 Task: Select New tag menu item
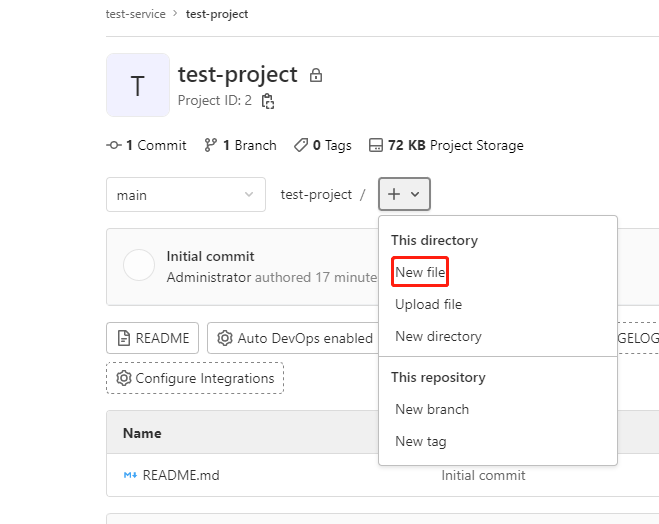[x=421, y=441]
